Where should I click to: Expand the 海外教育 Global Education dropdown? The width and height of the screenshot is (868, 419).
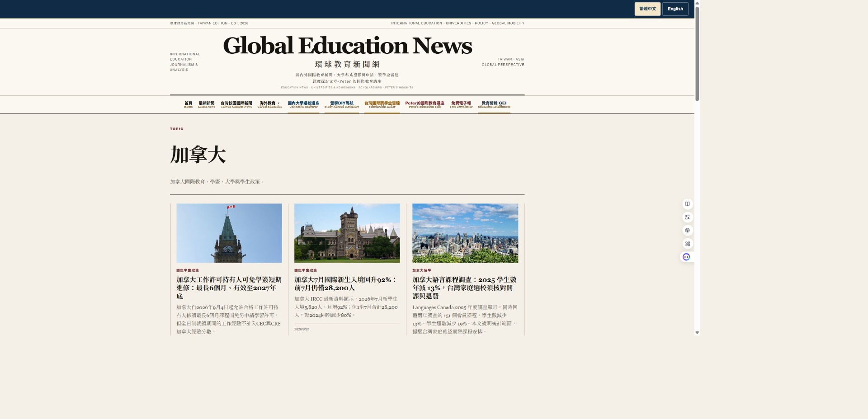click(270, 104)
